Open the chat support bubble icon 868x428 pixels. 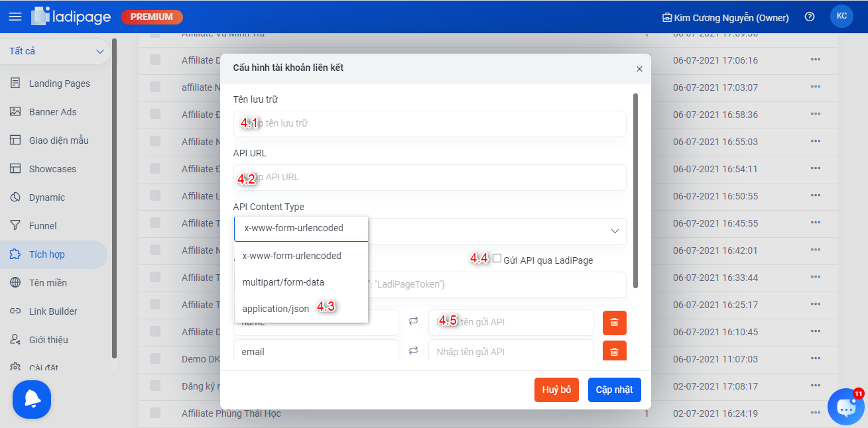[846, 406]
